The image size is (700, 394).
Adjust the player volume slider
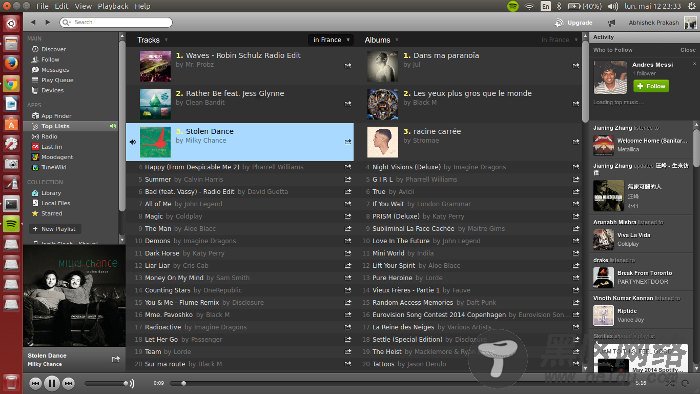click(x=106, y=383)
